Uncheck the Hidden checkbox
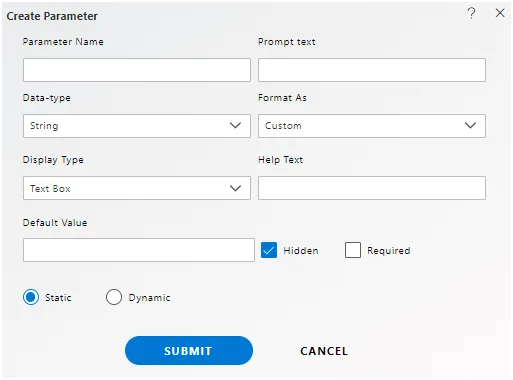Image resolution: width=513 pixels, height=380 pixels. [269, 250]
